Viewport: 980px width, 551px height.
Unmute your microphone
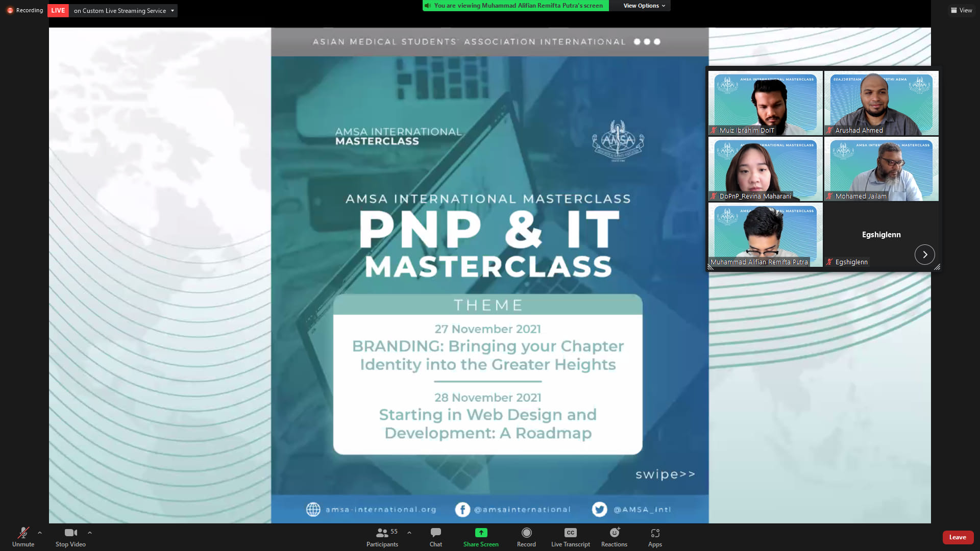[22, 537]
